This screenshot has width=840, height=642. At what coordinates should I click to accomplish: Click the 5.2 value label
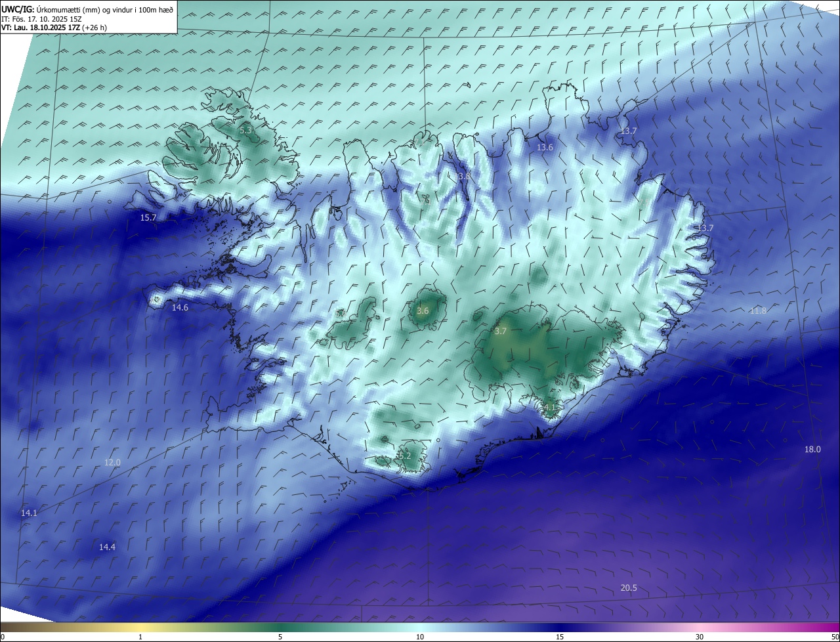point(404,456)
